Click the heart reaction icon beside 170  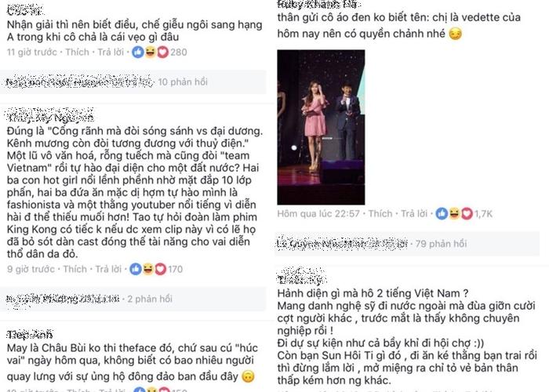coord(160,269)
